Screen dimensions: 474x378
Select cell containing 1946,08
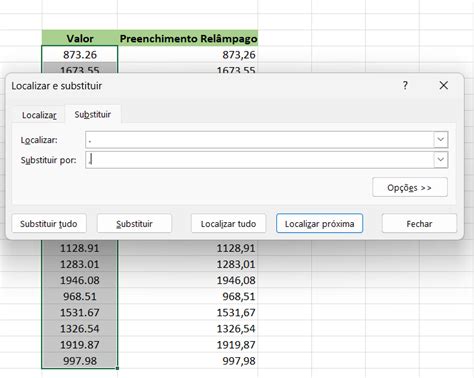click(188, 280)
